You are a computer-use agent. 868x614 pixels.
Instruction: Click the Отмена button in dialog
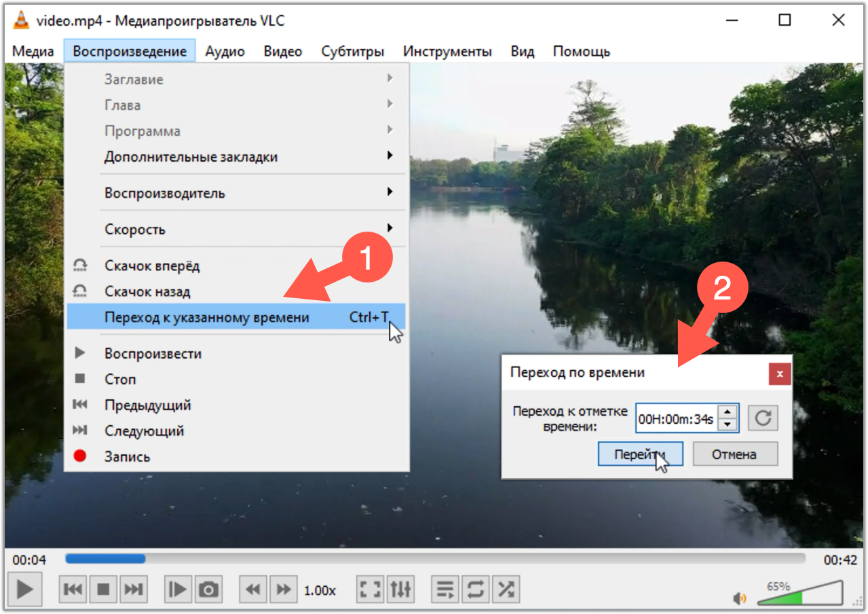click(734, 454)
